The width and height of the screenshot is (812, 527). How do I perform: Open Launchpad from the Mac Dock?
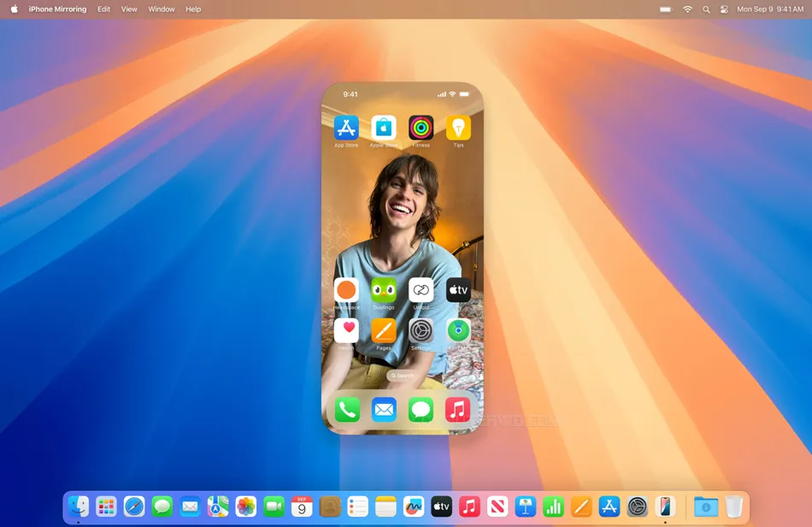click(x=106, y=506)
